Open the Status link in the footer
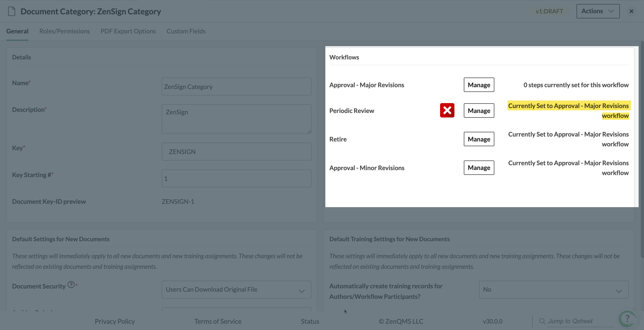Image resolution: width=644 pixels, height=330 pixels. 310,321
